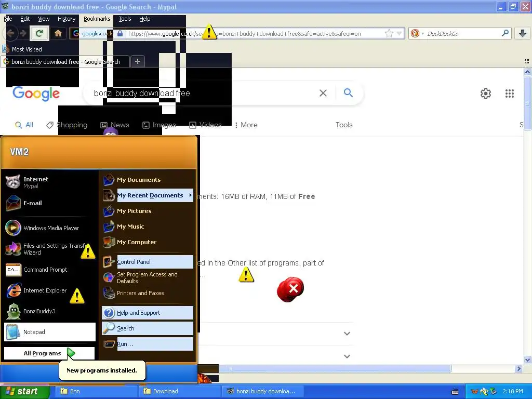532x399 pixels.
Task: Open Set Program Access and Defaults
Action: pyautogui.click(x=148, y=277)
